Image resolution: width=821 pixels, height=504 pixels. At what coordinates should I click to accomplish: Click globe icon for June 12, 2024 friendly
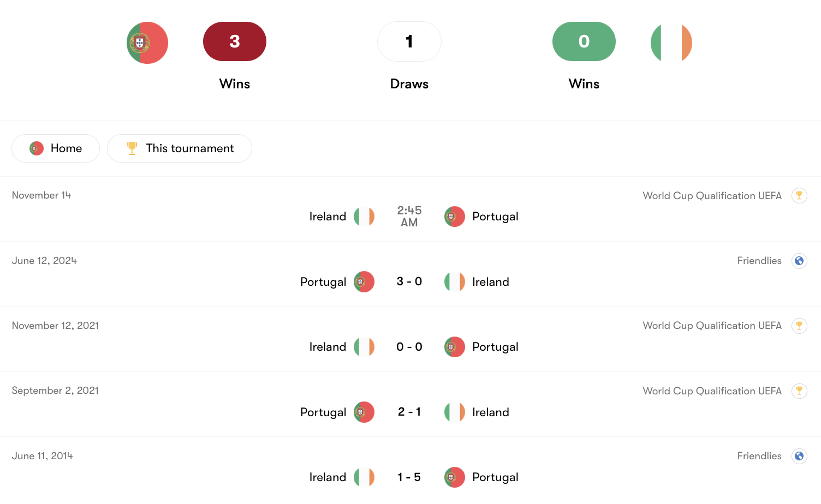point(799,261)
